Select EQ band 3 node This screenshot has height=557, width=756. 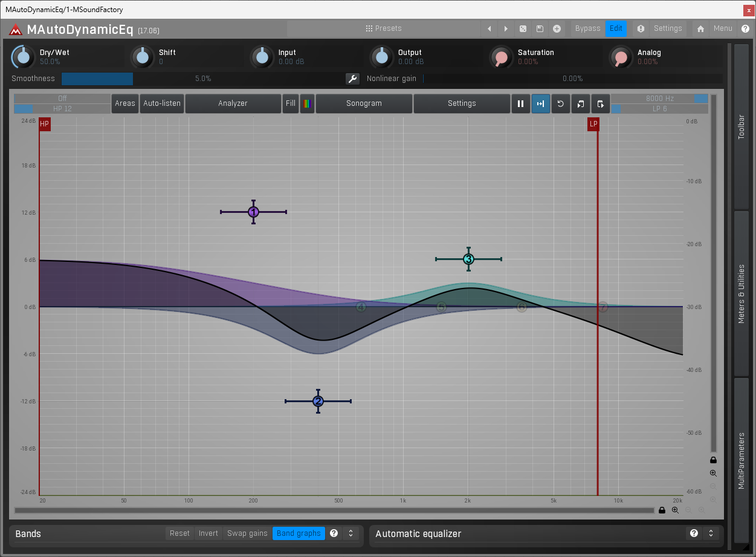[468, 259]
